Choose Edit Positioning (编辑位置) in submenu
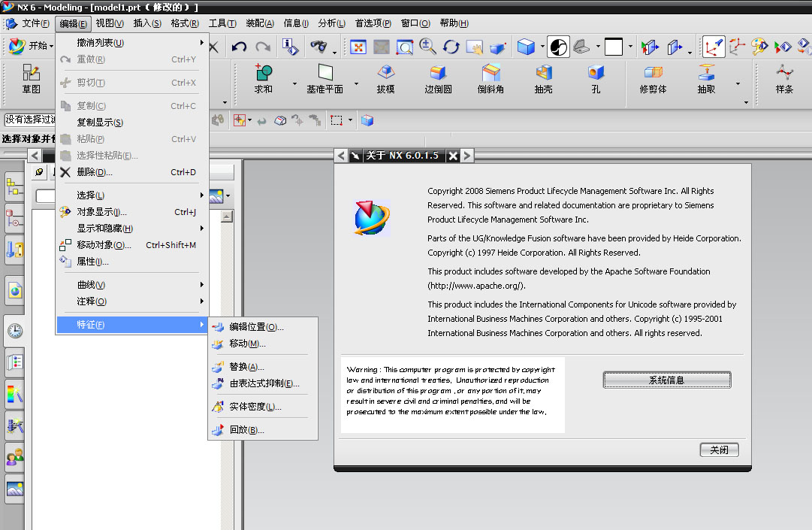 pos(263,327)
